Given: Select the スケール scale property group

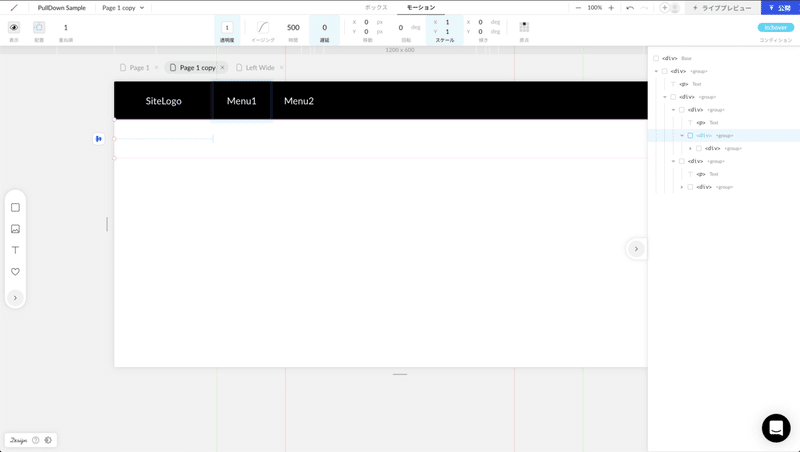Looking at the screenshot, I should [x=445, y=31].
